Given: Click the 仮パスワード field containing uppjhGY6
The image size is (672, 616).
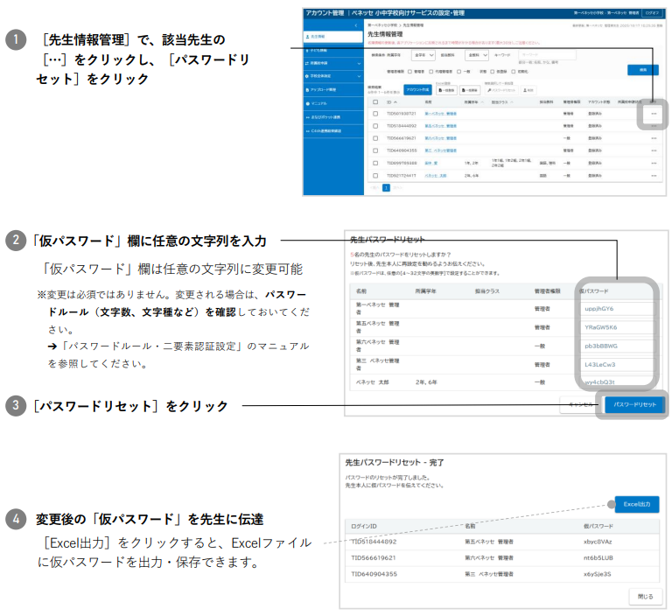Looking at the screenshot, I should [x=618, y=309].
